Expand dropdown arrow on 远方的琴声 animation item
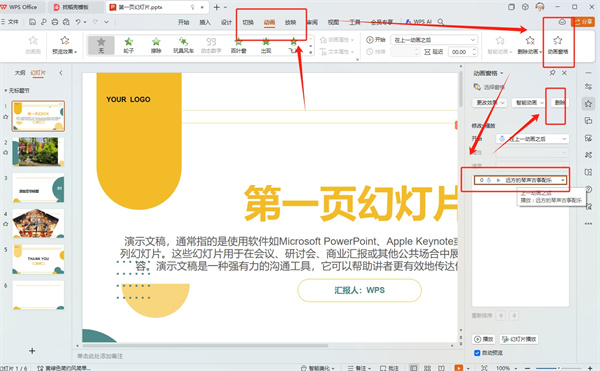The height and width of the screenshot is (371, 600). (x=562, y=180)
